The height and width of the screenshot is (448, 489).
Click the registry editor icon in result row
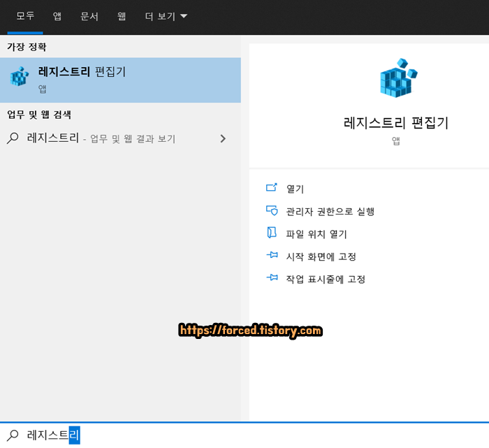[x=20, y=76]
